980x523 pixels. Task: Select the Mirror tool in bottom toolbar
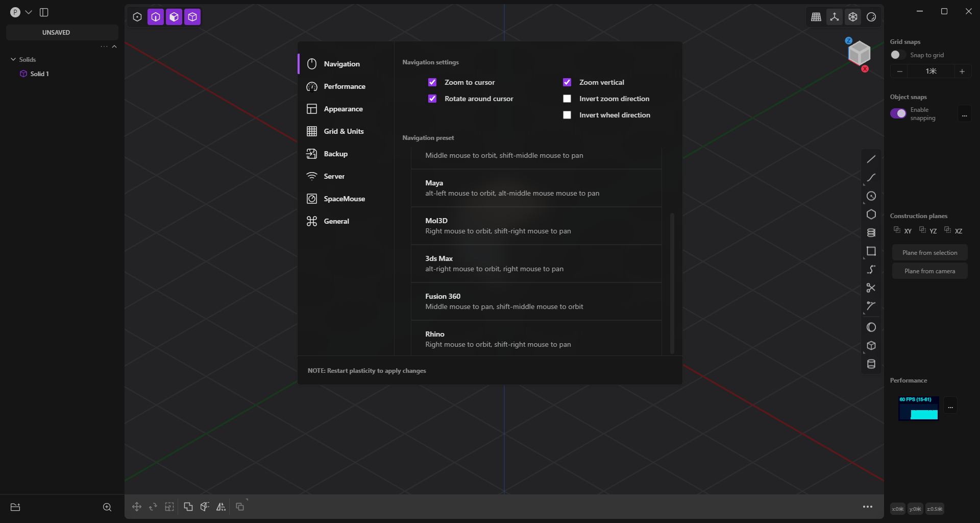221,507
